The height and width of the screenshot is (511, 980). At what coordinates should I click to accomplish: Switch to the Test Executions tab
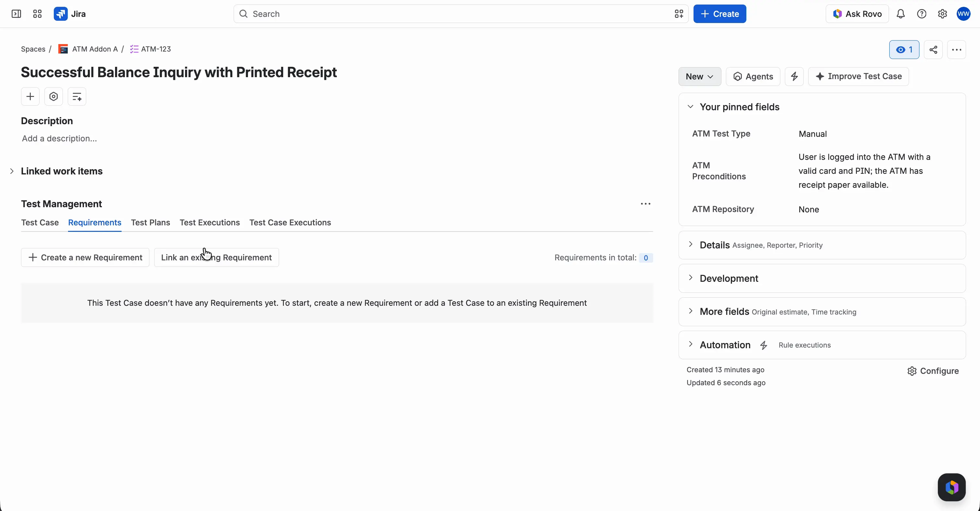210,222
